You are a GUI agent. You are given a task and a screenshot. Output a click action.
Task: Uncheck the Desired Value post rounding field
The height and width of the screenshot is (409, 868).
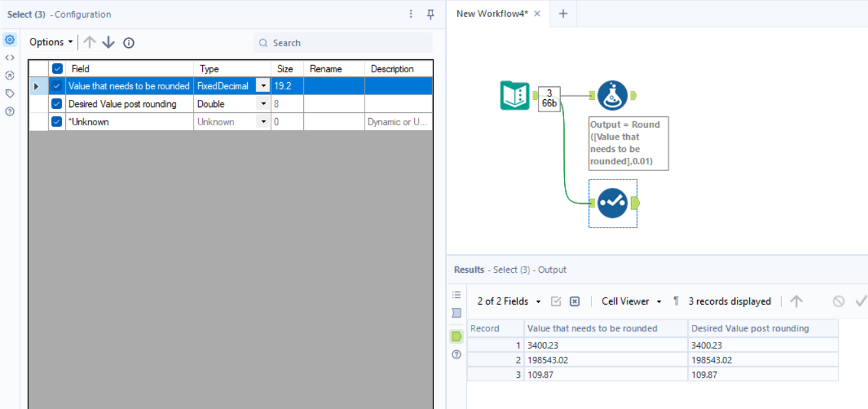tap(57, 104)
